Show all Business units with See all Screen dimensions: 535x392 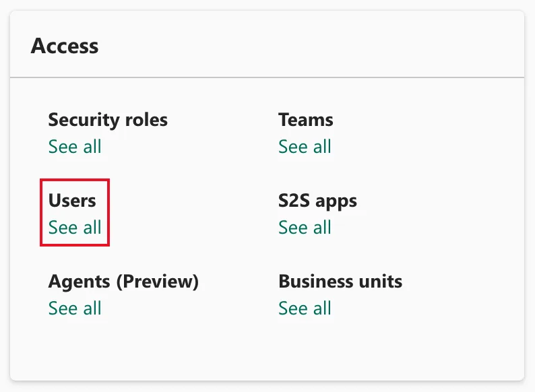pos(305,308)
